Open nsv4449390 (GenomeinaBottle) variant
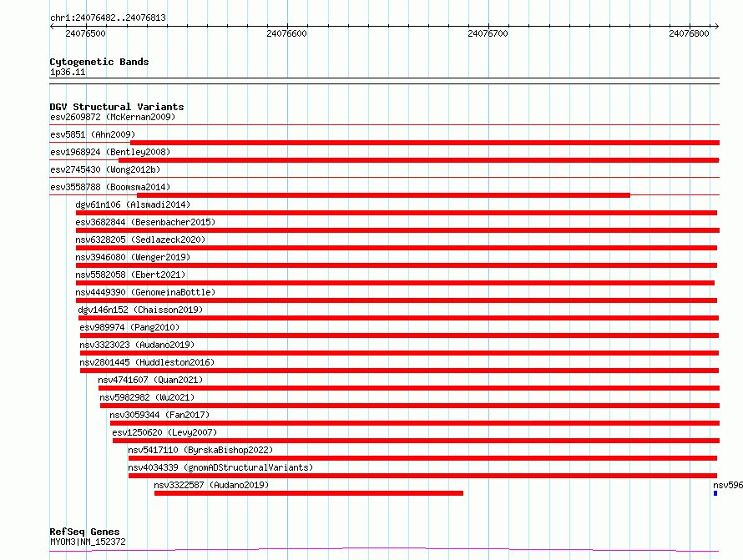The image size is (743, 560). pos(145,292)
